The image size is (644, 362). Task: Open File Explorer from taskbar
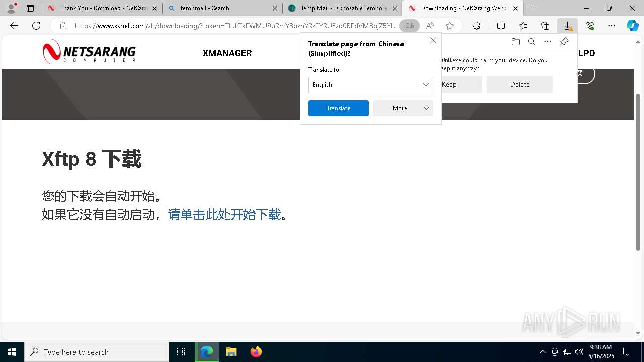click(x=231, y=352)
